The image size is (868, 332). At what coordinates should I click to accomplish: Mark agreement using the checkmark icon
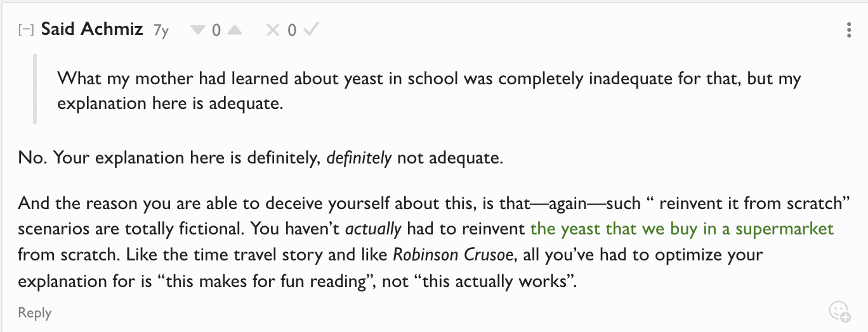pos(310,30)
